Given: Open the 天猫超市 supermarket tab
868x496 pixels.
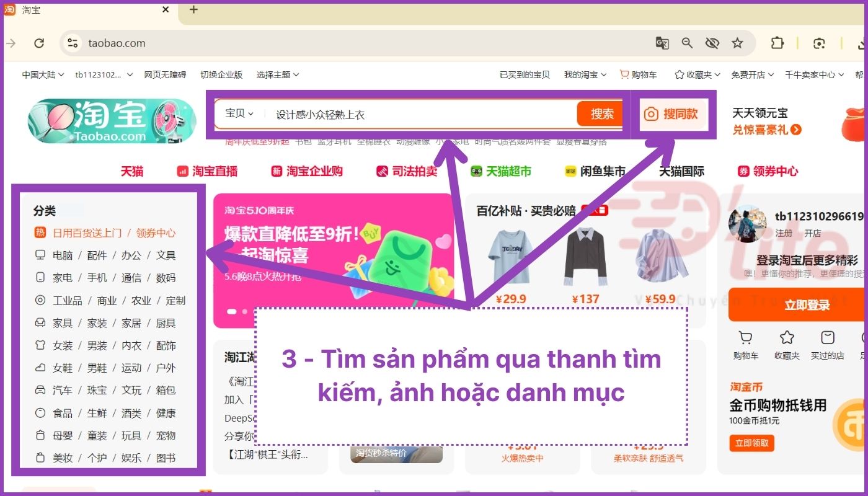Looking at the screenshot, I should tap(501, 171).
